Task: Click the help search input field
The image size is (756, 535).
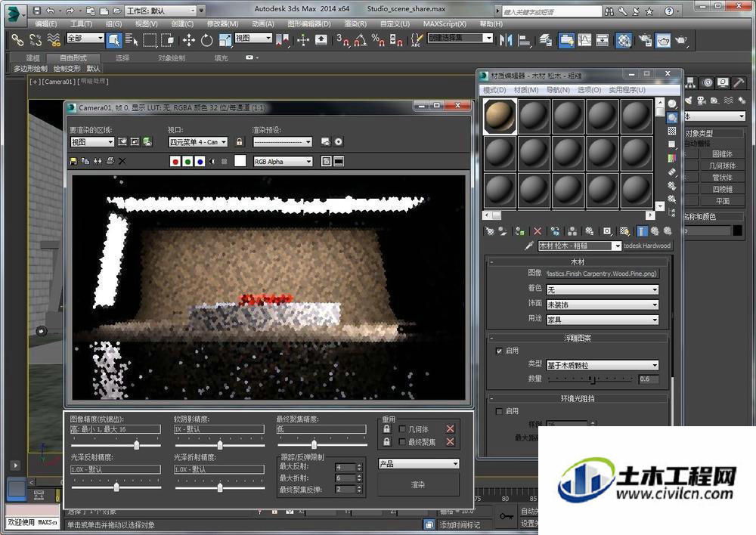Action: (x=552, y=11)
